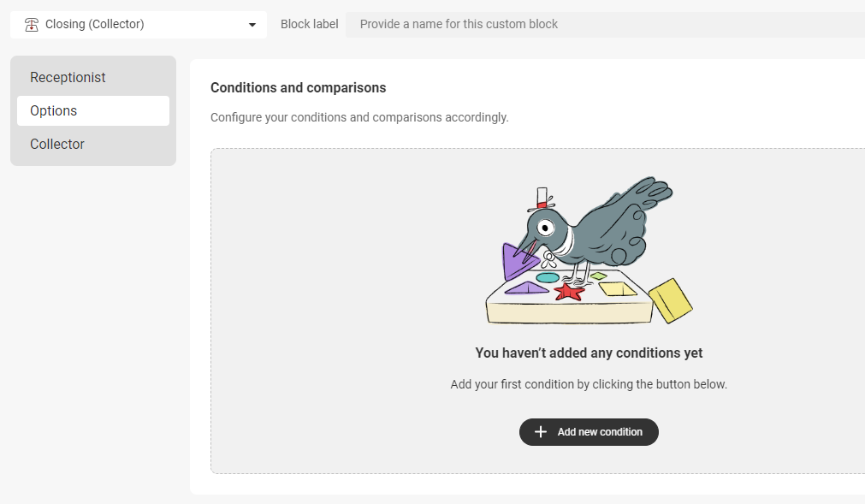Click the teal oval shape on the board
Viewport: 865px width, 504px height.
click(x=548, y=278)
